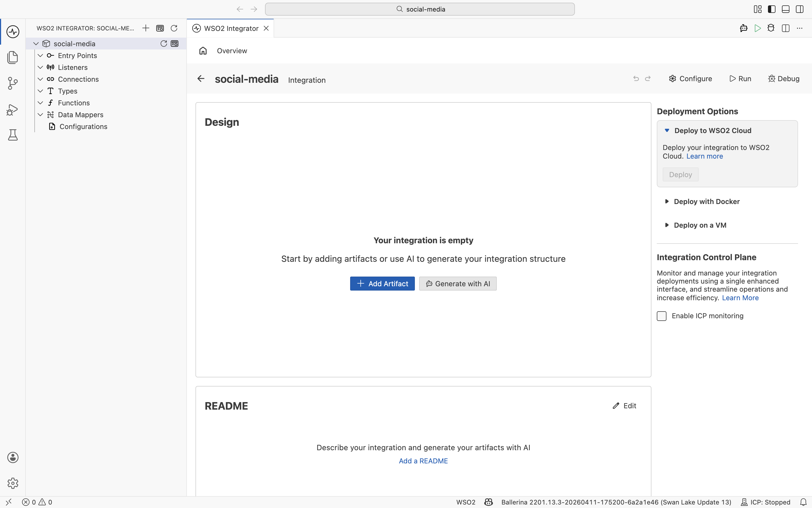Expand the Listeners tree chevron

40,67
